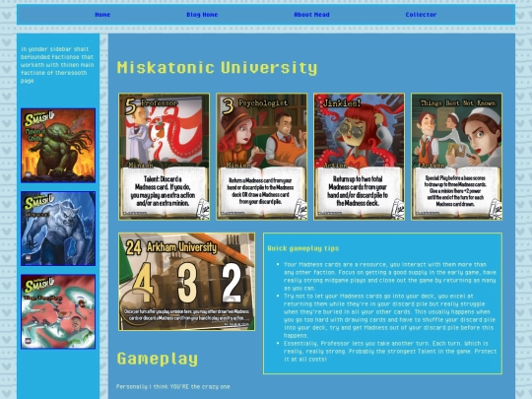
Task: Open the red Time Travelers faction thumbnail
Action: [58, 311]
